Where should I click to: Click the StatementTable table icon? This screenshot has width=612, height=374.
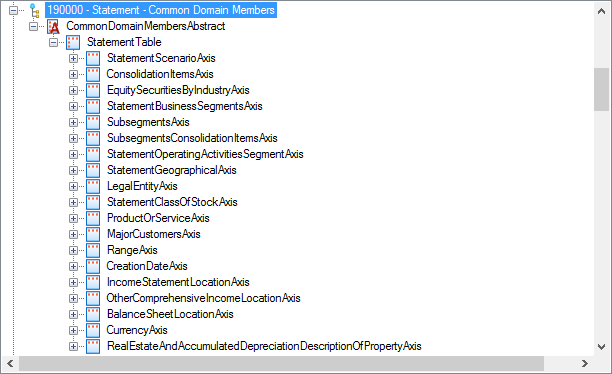coord(73,42)
